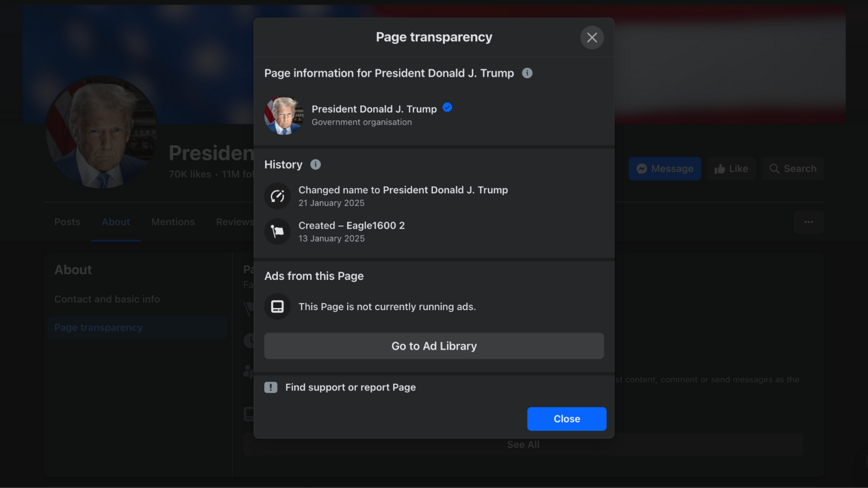Screen dimensions: 868x488
Task: Click the info icon beside Page information
Action: [x=528, y=73]
